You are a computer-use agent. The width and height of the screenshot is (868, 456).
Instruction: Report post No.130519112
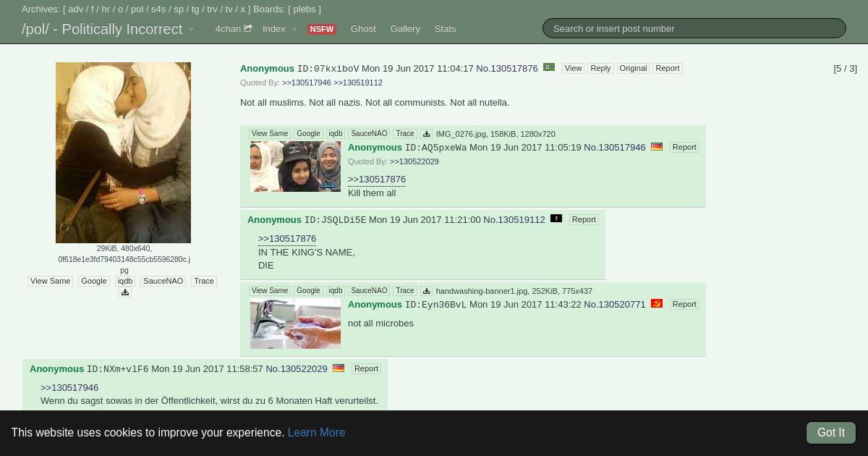point(584,219)
